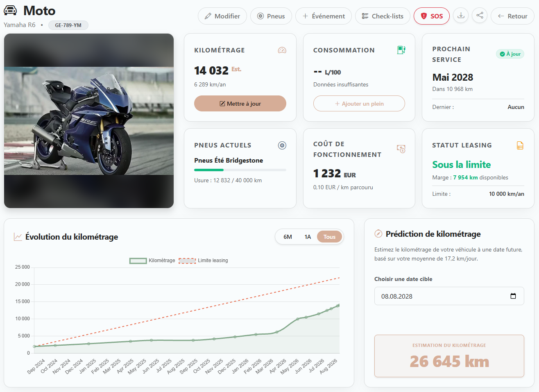Image resolution: width=539 pixels, height=392 pixels.
Task: Click the Dans 10 968 km text
Action: pos(453,89)
